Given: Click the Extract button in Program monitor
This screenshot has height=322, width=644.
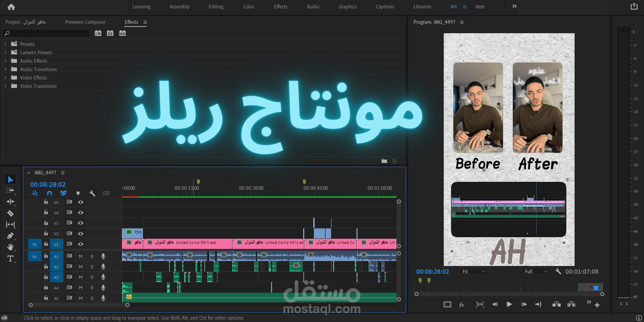Looking at the screenshot, I should pos(571,304).
